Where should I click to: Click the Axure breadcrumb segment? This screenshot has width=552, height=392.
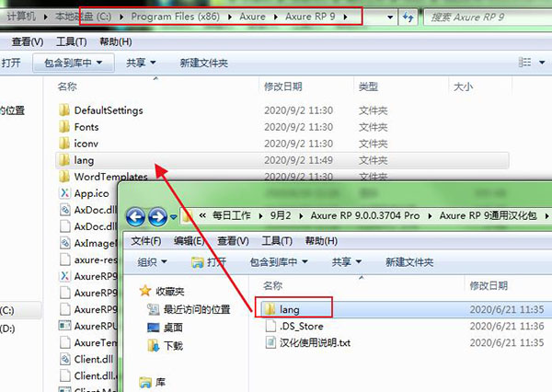(x=252, y=17)
